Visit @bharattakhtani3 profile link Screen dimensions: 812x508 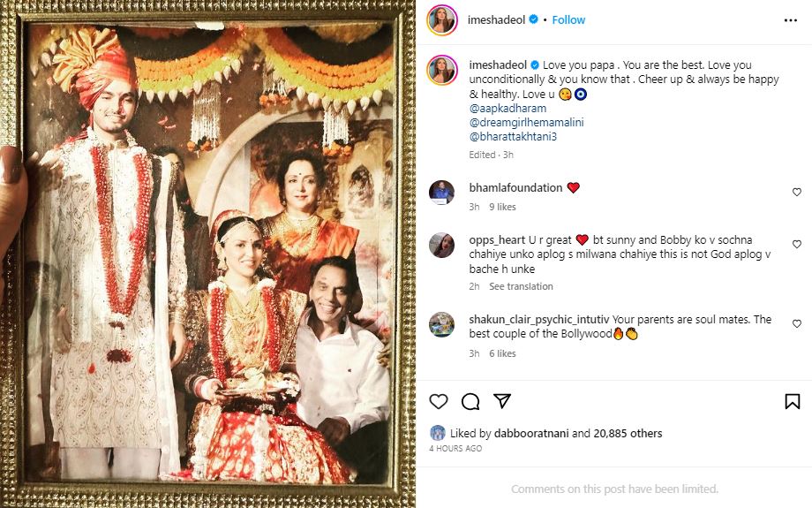pyautogui.click(x=513, y=137)
